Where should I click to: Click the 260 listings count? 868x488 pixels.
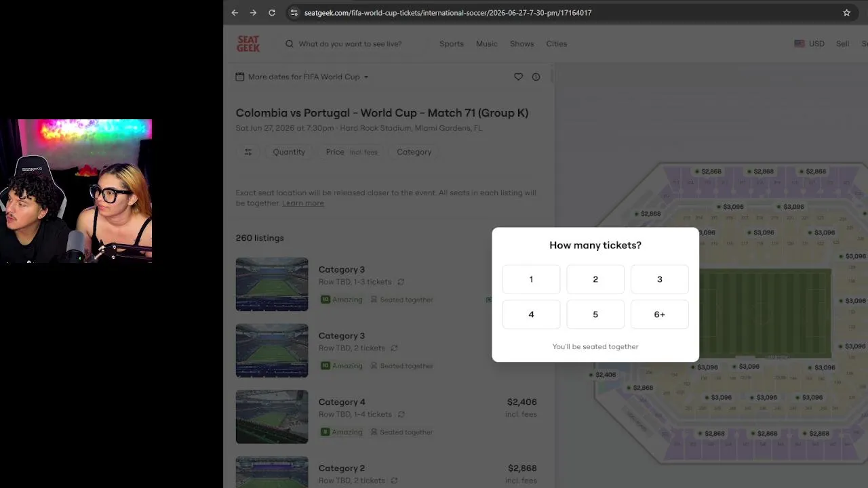pyautogui.click(x=260, y=238)
